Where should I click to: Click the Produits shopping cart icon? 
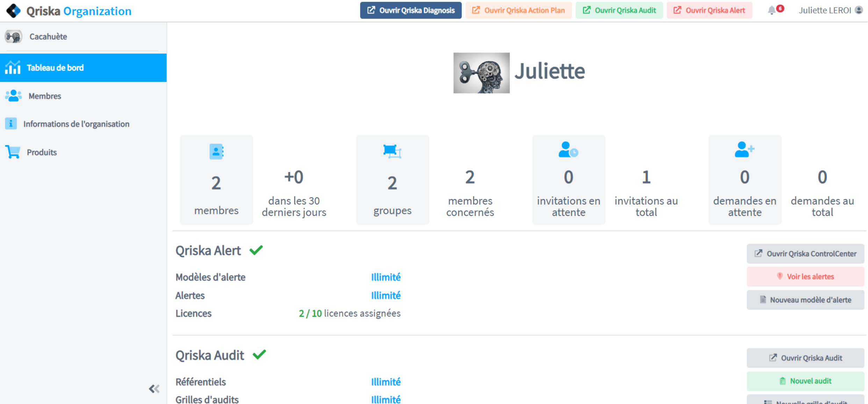13,152
